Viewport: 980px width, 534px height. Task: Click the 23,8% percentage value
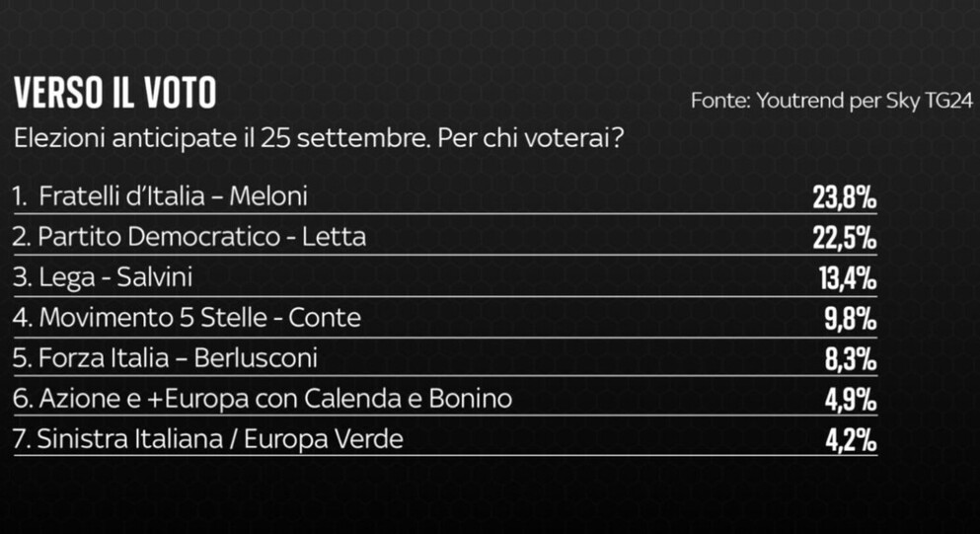(x=845, y=197)
